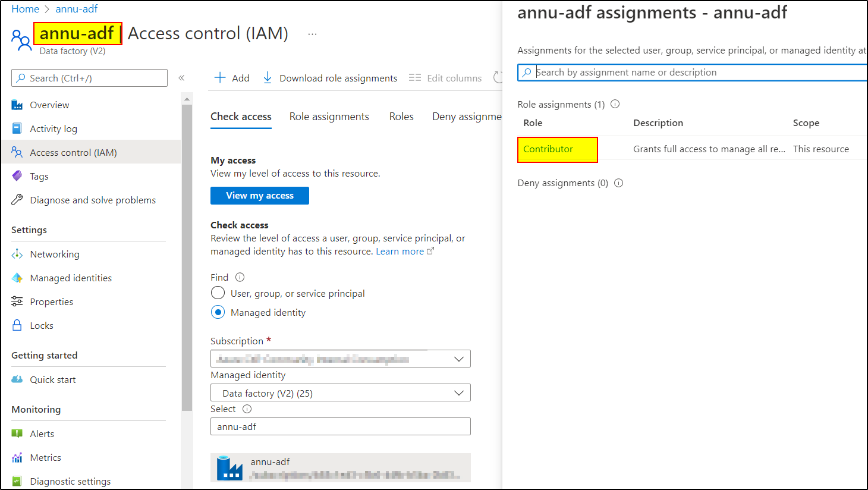Viewport: 868px width, 490px height.
Task: Click the Managed identities icon
Action: click(17, 278)
